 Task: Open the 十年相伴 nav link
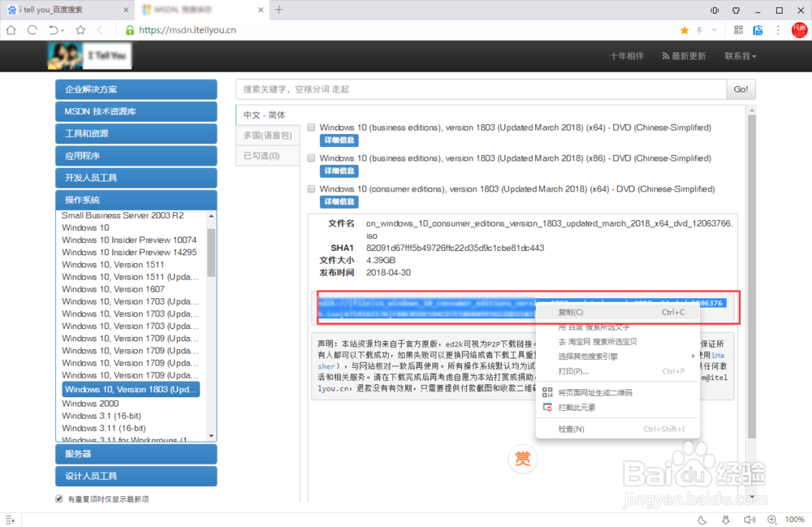627,56
